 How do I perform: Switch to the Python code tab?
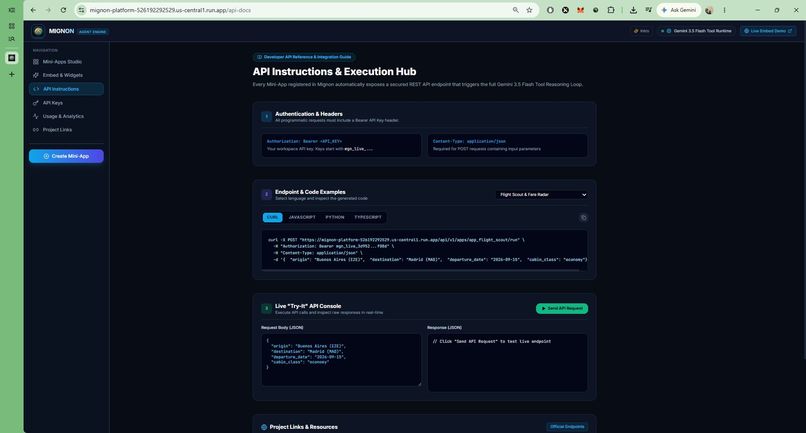click(x=335, y=217)
